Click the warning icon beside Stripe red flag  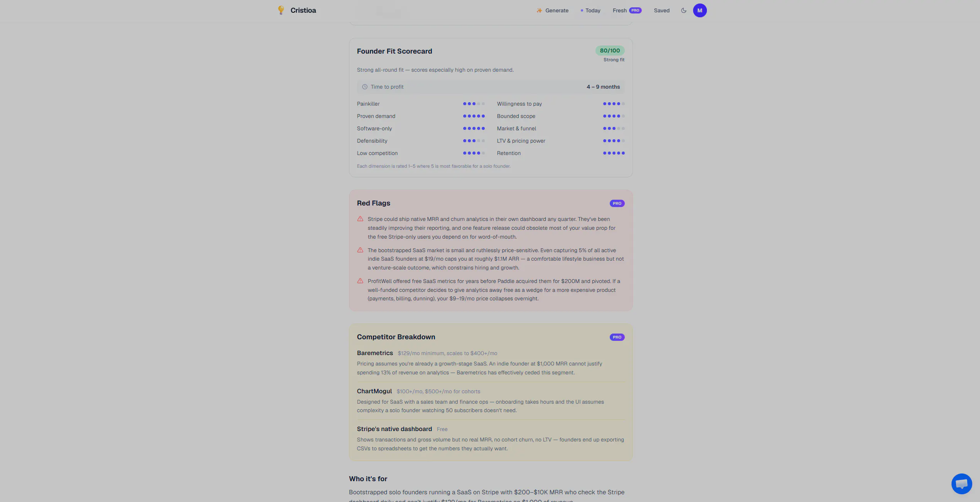coord(360,219)
